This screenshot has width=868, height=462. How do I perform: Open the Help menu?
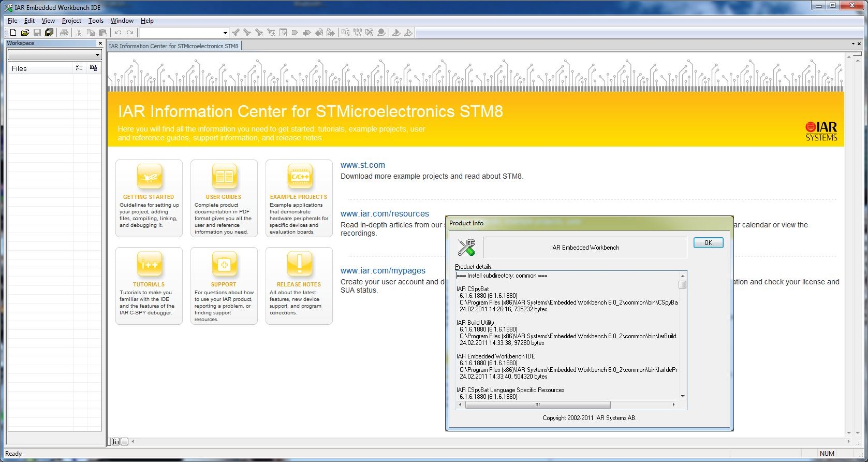point(147,21)
